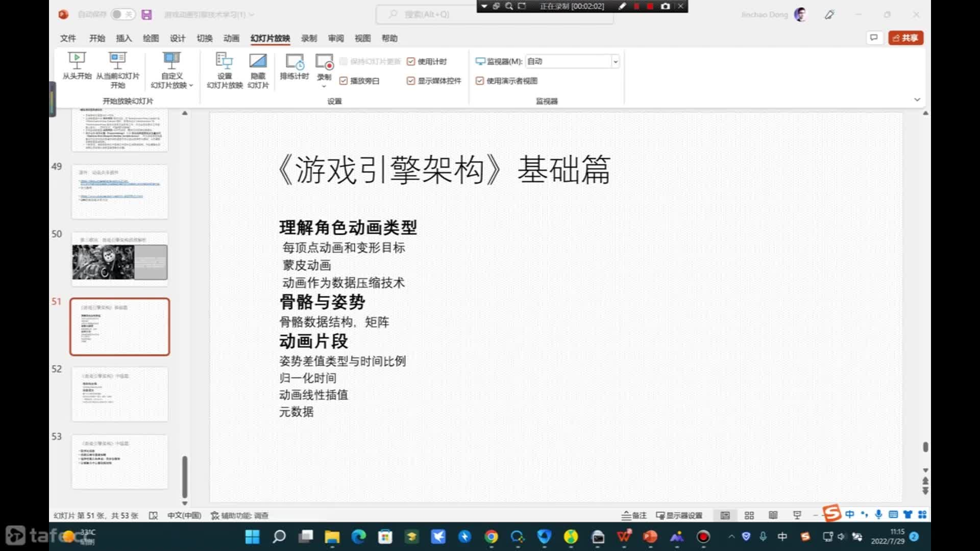Open 显示器设置 display settings
Viewport: 980px width, 551px height.
pyautogui.click(x=679, y=515)
